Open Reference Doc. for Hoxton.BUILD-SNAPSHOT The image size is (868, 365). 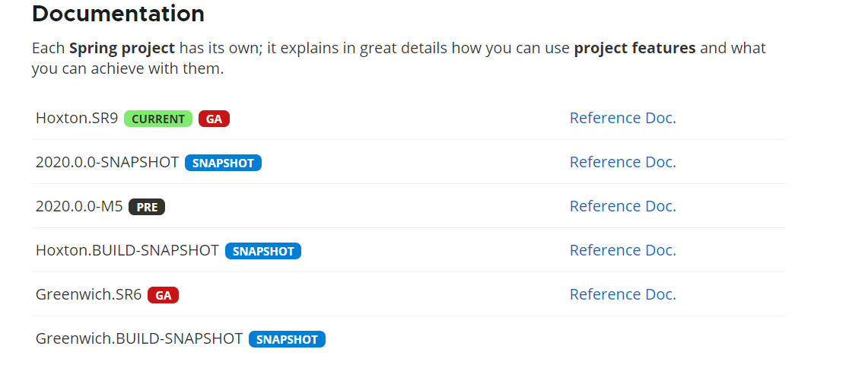click(x=622, y=250)
